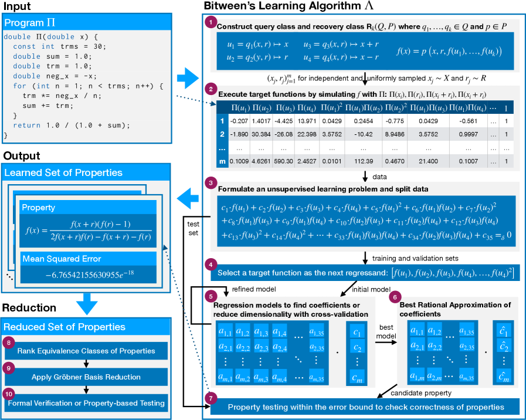Select the Program Π header bar
526x420 pixels.
[x=87, y=23]
